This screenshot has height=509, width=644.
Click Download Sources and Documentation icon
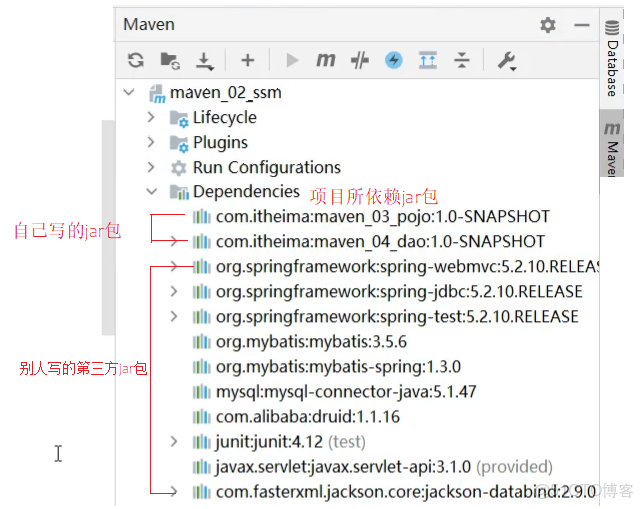pyautogui.click(x=204, y=61)
